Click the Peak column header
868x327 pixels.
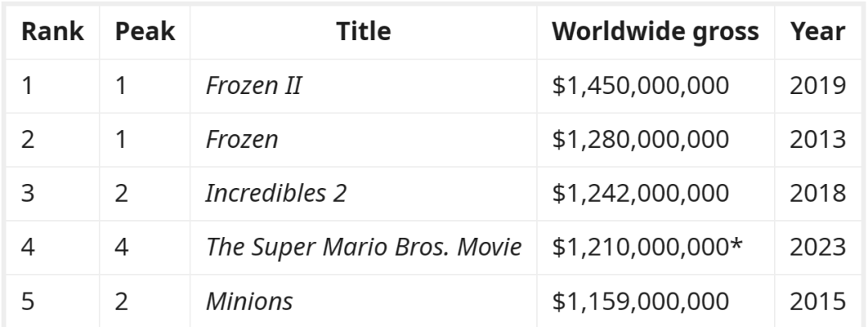[x=145, y=32]
